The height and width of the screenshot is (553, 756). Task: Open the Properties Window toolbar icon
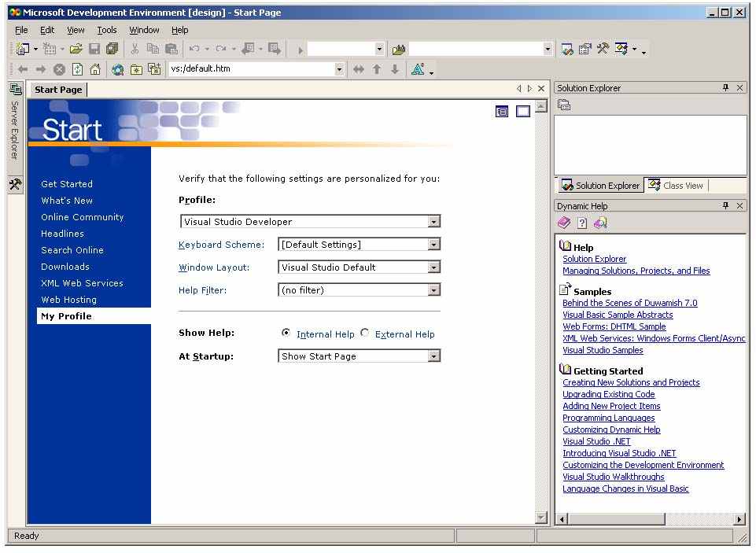coord(585,50)
